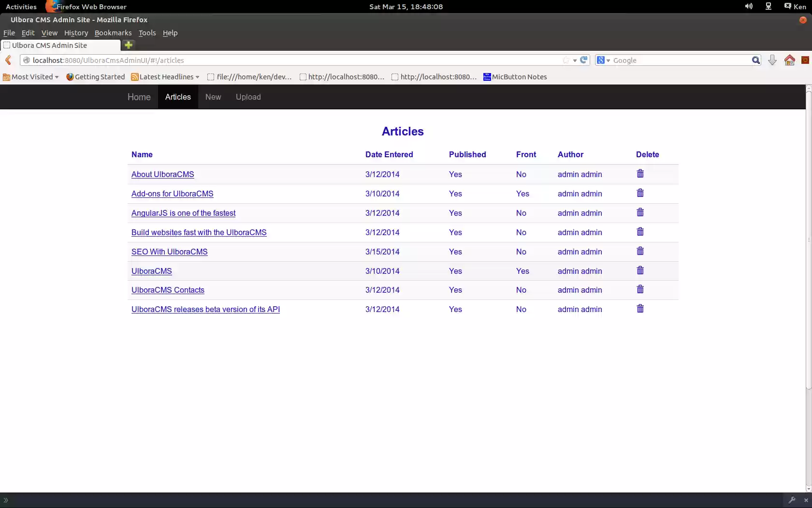
Task: Reload the page using the refresh icon
Action: (583, 60)
